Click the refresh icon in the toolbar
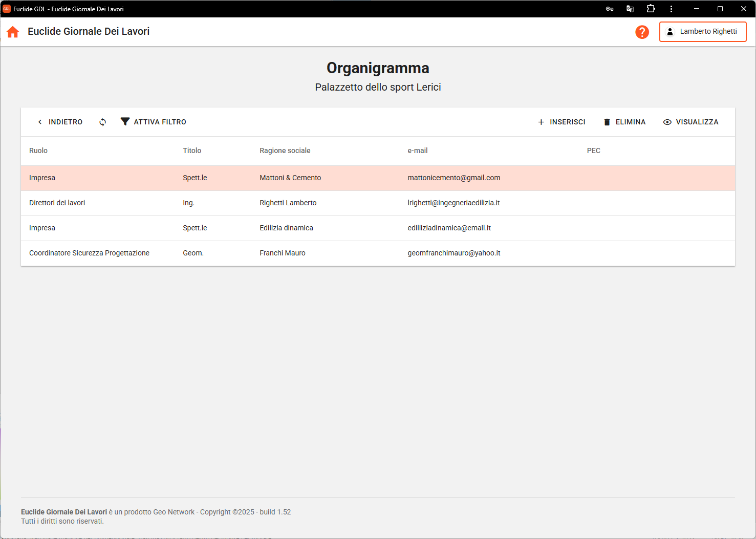This screenshot has width=756, height=539. point(103,122)
